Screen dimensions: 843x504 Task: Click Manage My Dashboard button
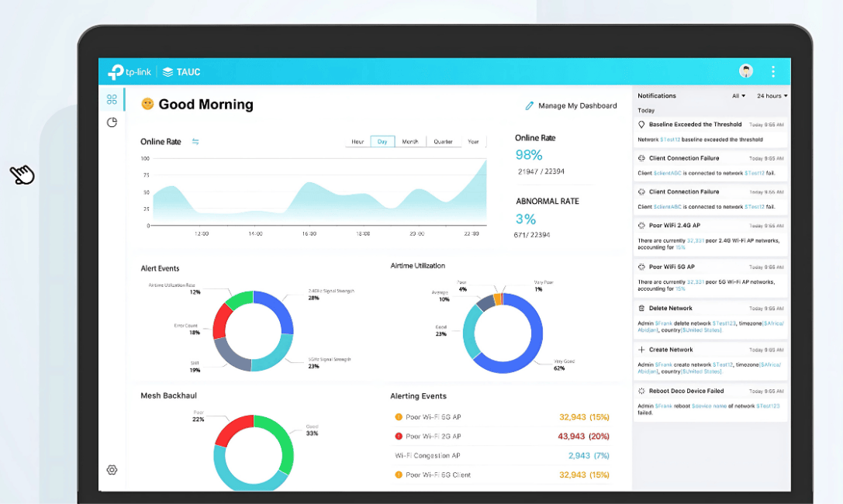[571, 105]
